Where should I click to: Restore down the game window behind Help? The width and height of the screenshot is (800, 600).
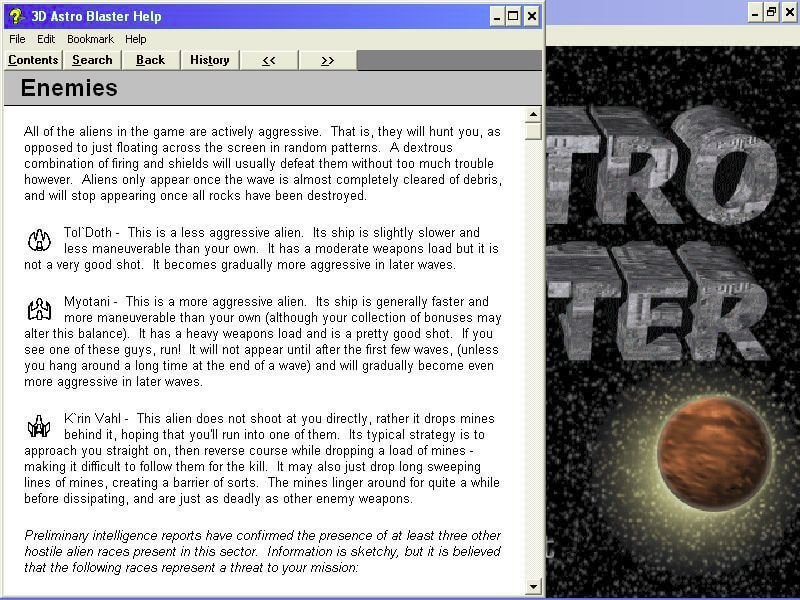(x=772, y=13)
